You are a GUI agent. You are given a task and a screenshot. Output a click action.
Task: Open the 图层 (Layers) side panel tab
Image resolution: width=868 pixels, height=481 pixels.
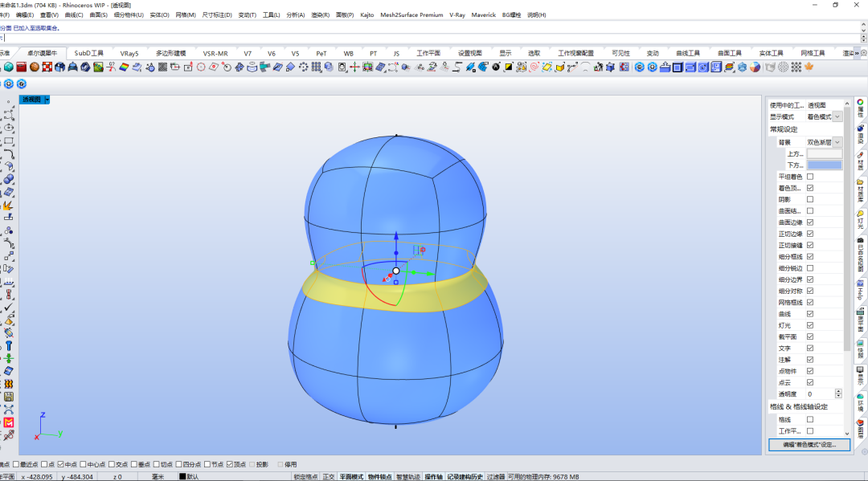click(x=861, y=429)
